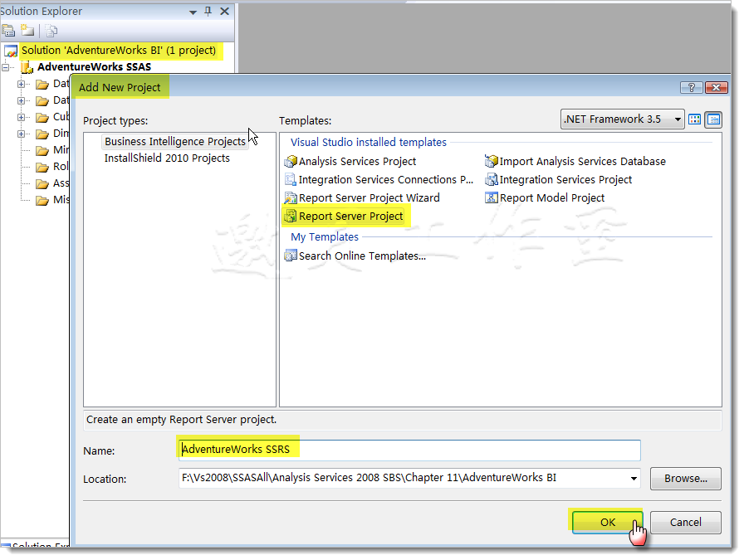744x560 pixels.
Task: Open the Location dropdown arrow
Action: pos(634,479)
